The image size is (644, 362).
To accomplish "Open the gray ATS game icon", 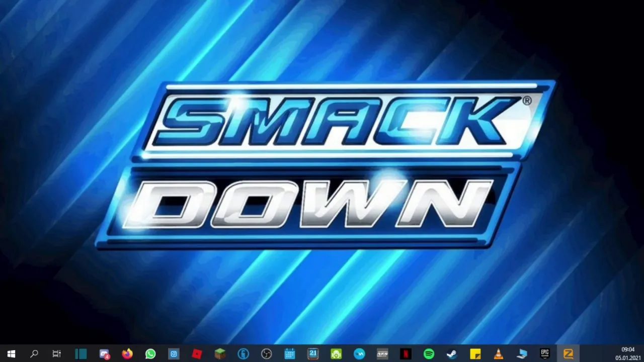I will pos(382,354).
